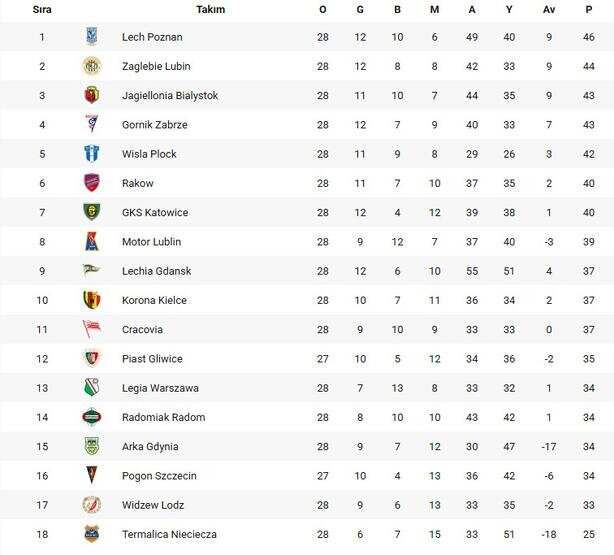Click the Rakow team crest

pyautogui.click(x=92, y=183)
